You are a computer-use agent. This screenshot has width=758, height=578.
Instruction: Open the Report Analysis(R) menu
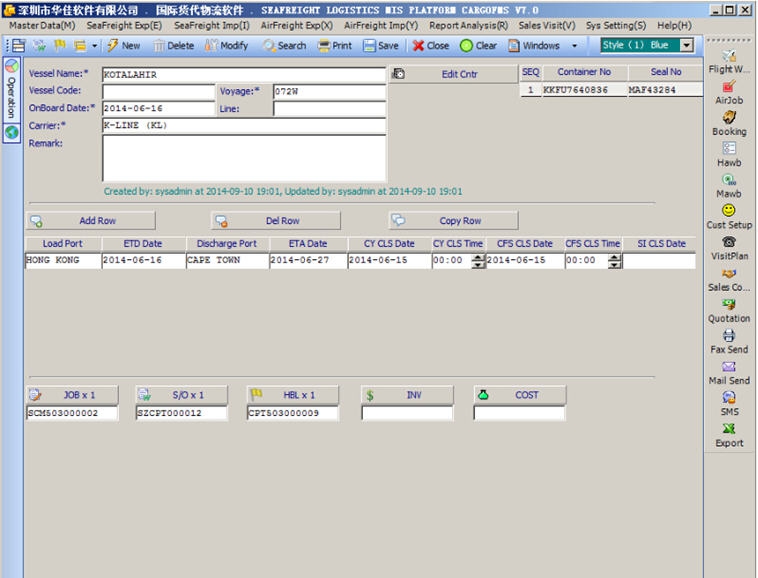pyautogui.click(x=468, y=25)
